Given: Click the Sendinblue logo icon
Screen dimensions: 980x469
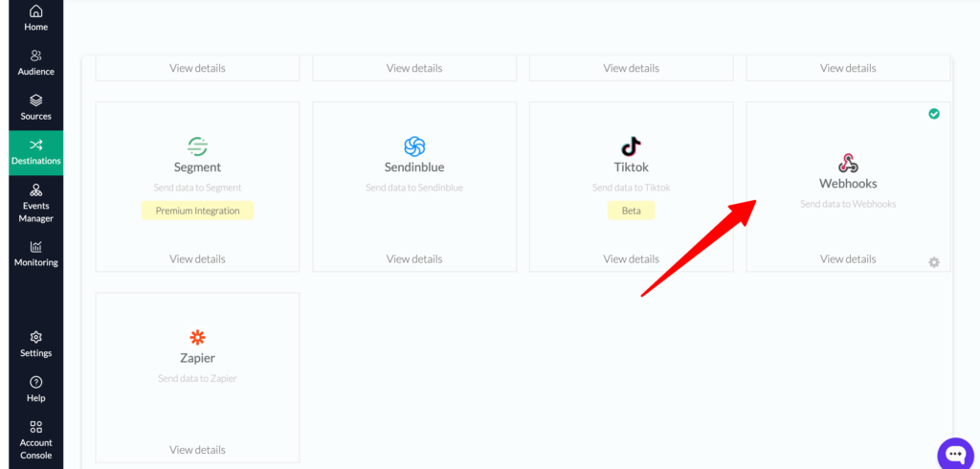Looking at the screenshot, I should coord(414,146).
